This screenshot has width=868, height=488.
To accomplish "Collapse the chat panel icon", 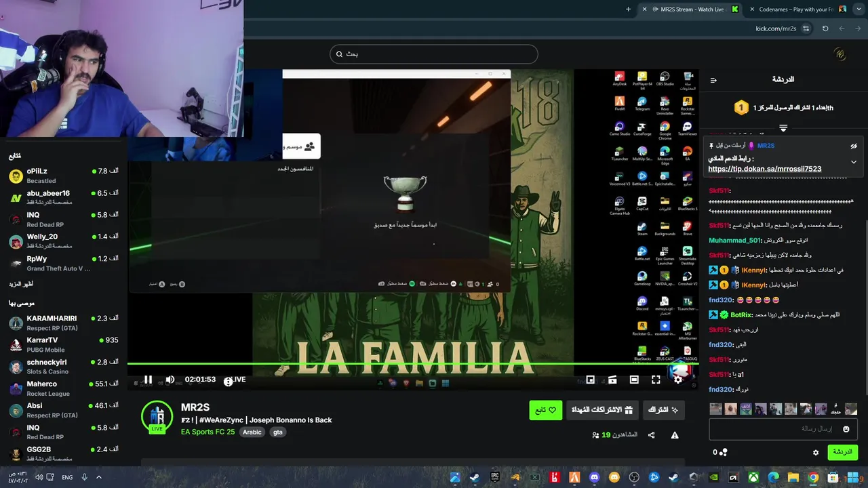I will coord(713,80).
